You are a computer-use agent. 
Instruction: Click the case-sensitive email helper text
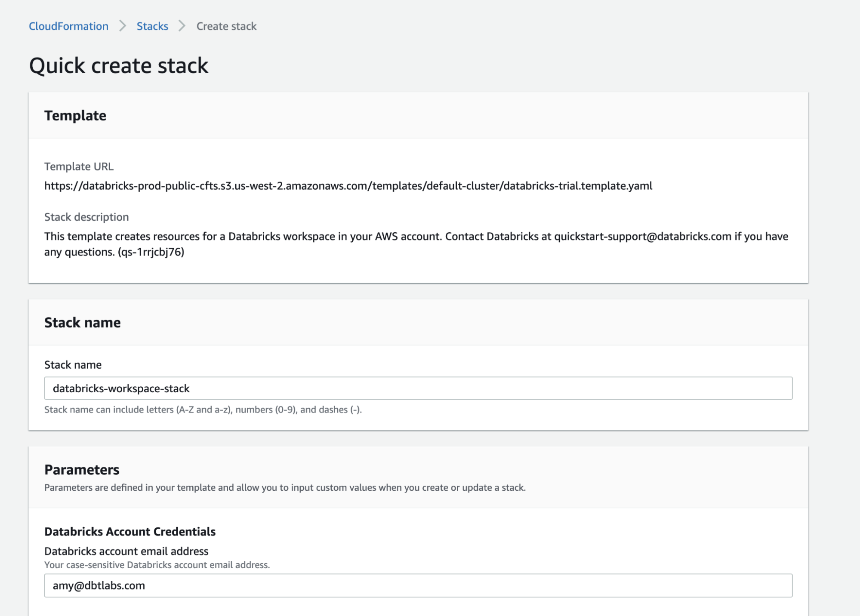[157, 565]
